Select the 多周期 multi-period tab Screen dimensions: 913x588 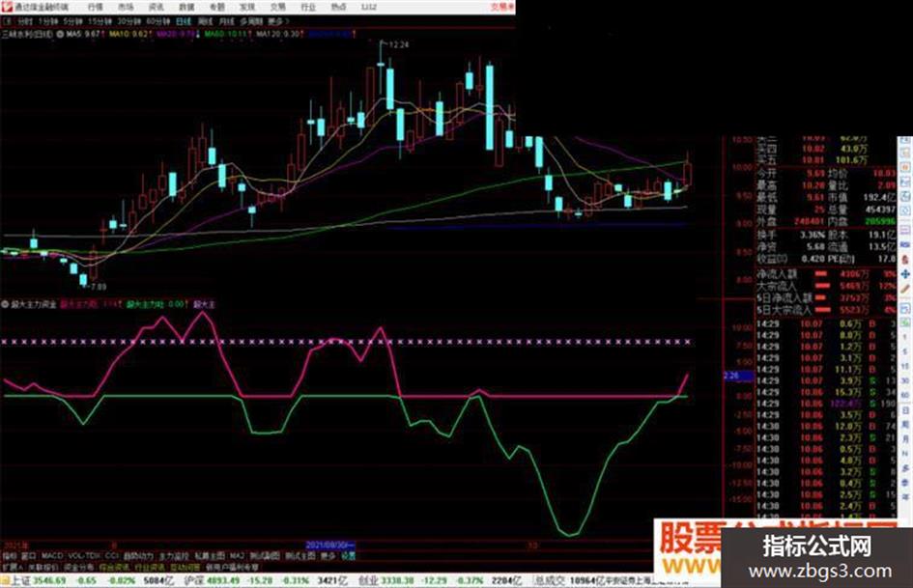(251, 21)
